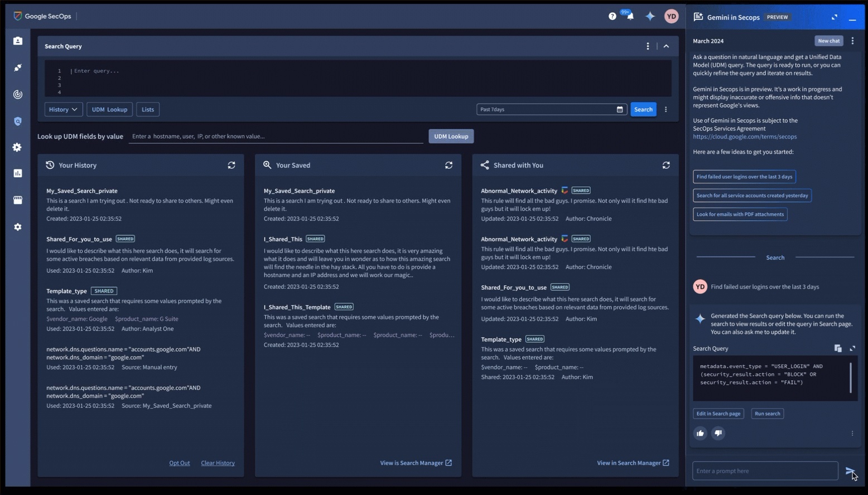Open the plug connector icon in sidebar
This screenshot has width=868, height=495.
[18, 67]
